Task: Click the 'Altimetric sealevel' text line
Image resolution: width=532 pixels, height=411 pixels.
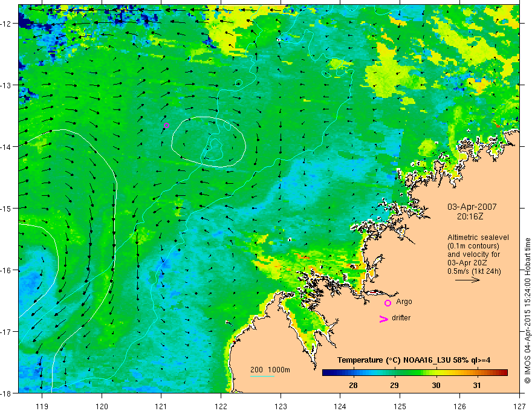Action: [x=478, y=238]
